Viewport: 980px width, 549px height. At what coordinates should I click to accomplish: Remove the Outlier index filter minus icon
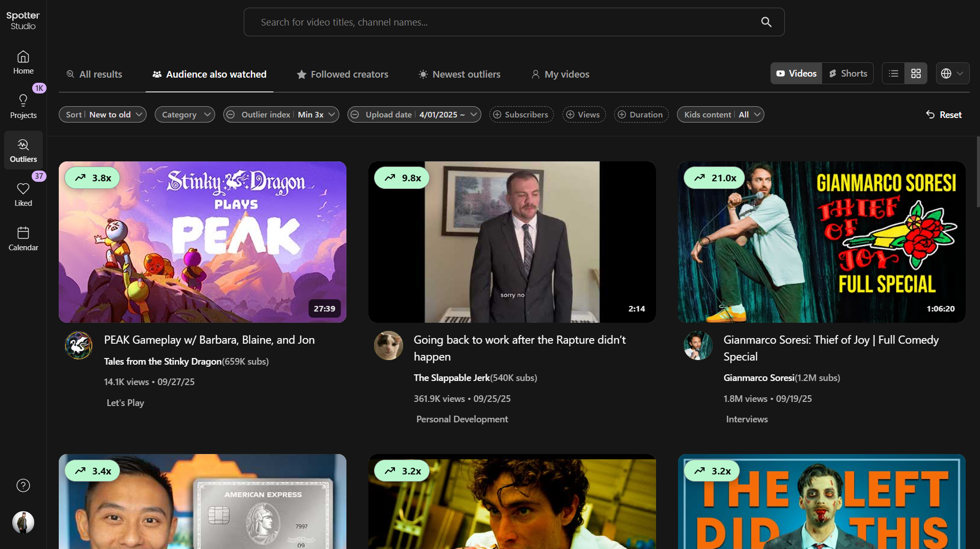pos(231,114)
